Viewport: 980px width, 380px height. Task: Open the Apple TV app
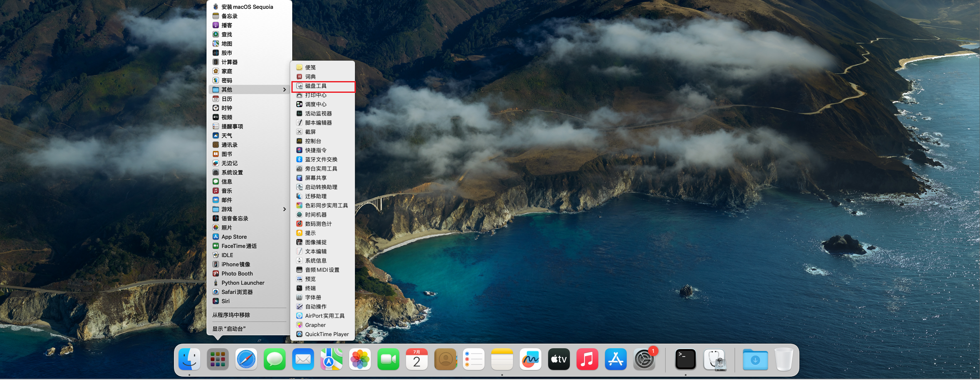click(x=559, y=359)
